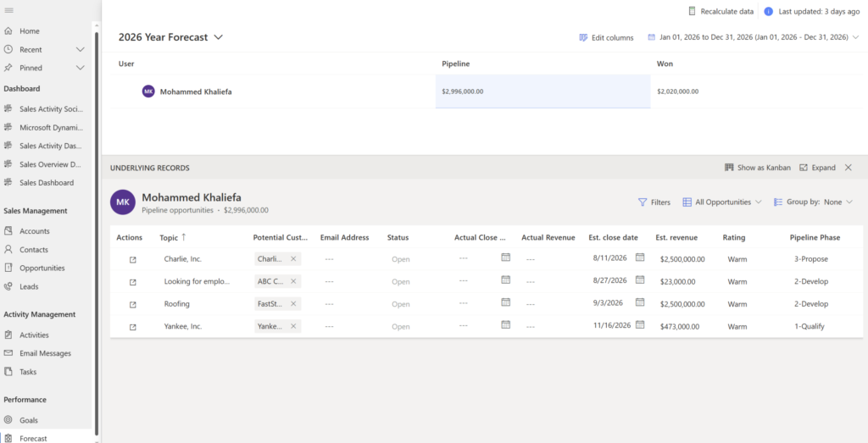
Task: Close the underlying records panel
Action: (848, 167)
